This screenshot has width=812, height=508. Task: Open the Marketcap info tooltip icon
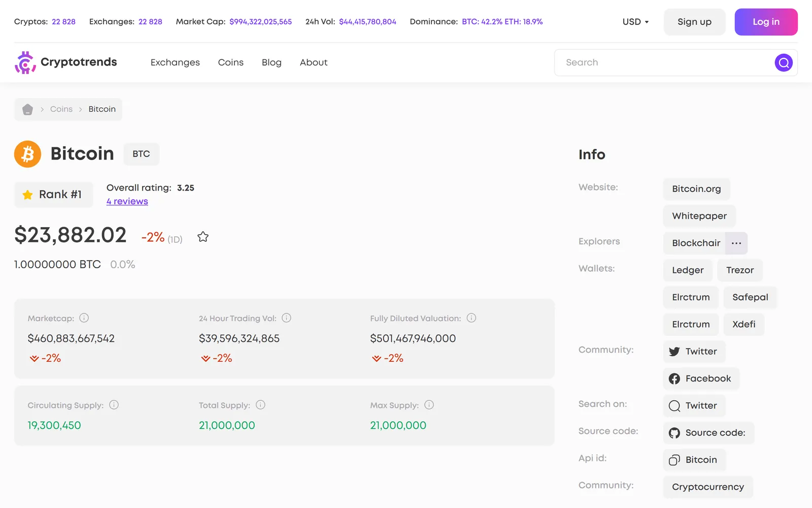pyautogui.click(x=84, y=318)
